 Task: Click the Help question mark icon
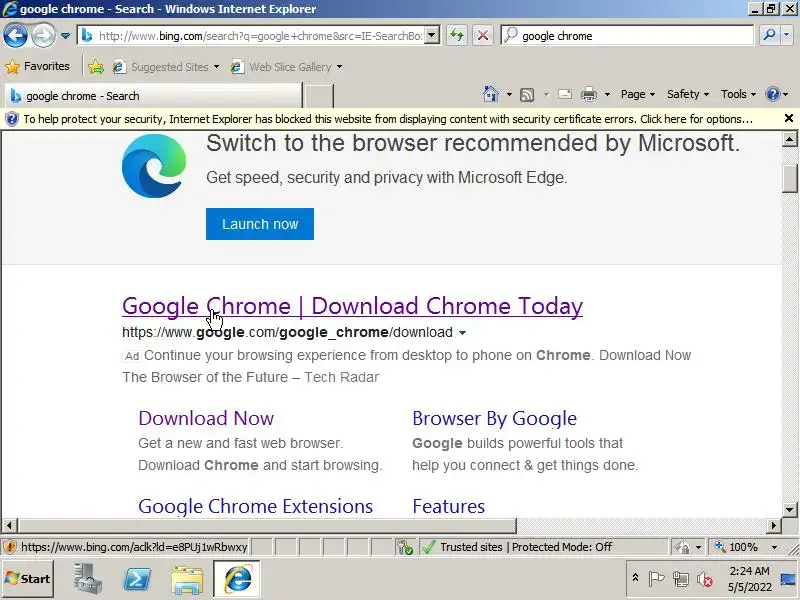[x=772, y=94]
